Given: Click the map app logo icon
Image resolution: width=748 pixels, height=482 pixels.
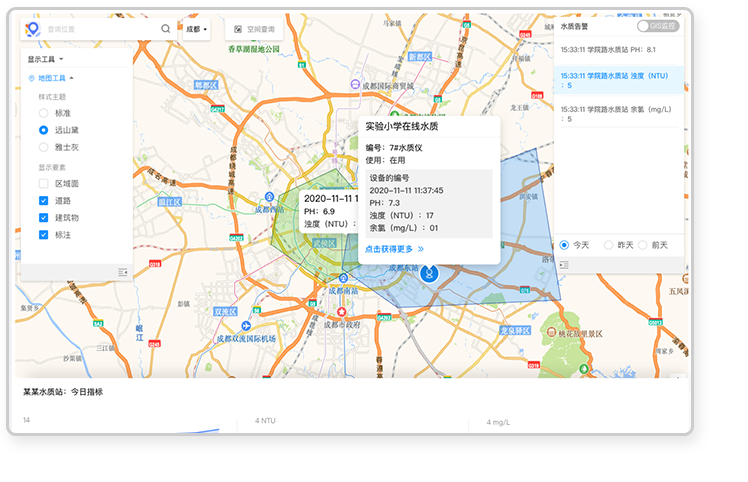Looking at the screenshot, I should click(32, 29).
